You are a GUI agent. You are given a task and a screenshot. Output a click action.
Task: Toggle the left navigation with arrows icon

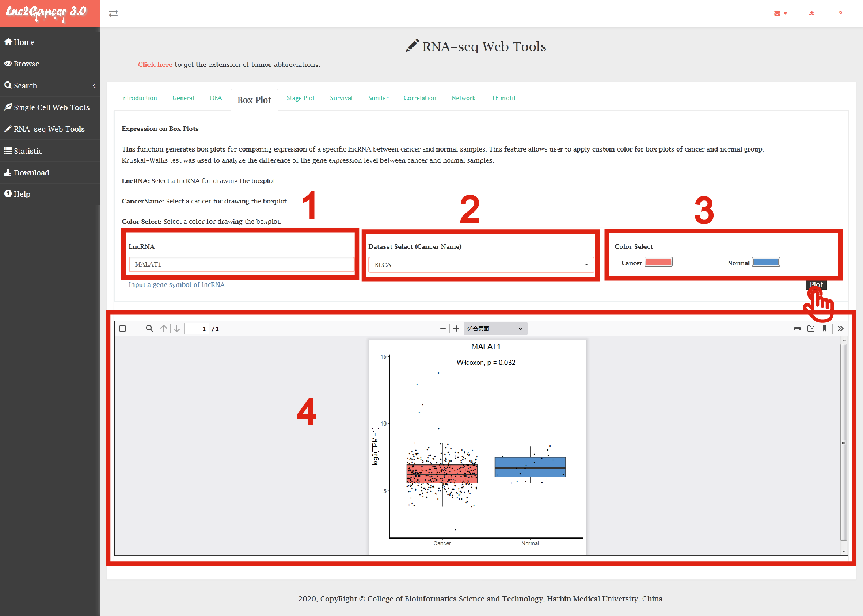(x=113, y=14)
